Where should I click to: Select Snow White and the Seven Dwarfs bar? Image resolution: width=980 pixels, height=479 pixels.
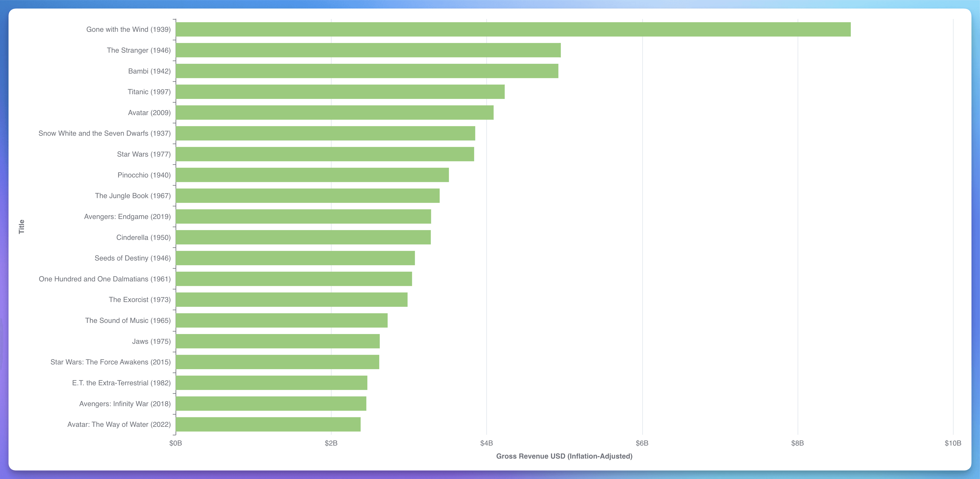click(325, 133)
